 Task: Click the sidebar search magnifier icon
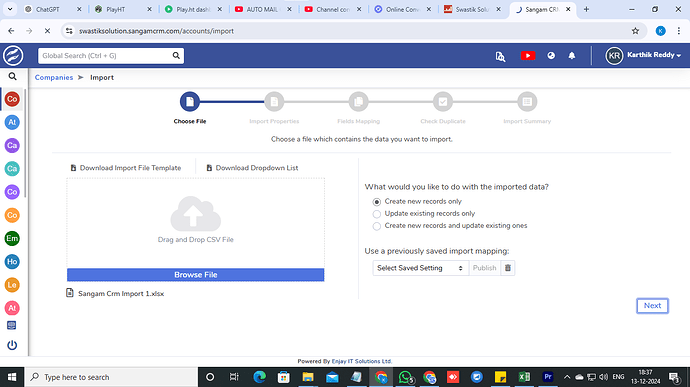pyautogui.click(x=12, y=77)
